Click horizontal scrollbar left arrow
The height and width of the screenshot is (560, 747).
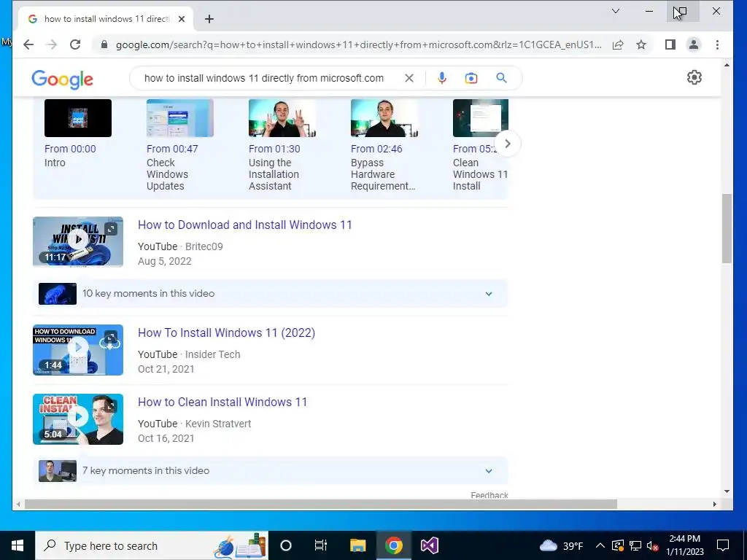point(18,504)
